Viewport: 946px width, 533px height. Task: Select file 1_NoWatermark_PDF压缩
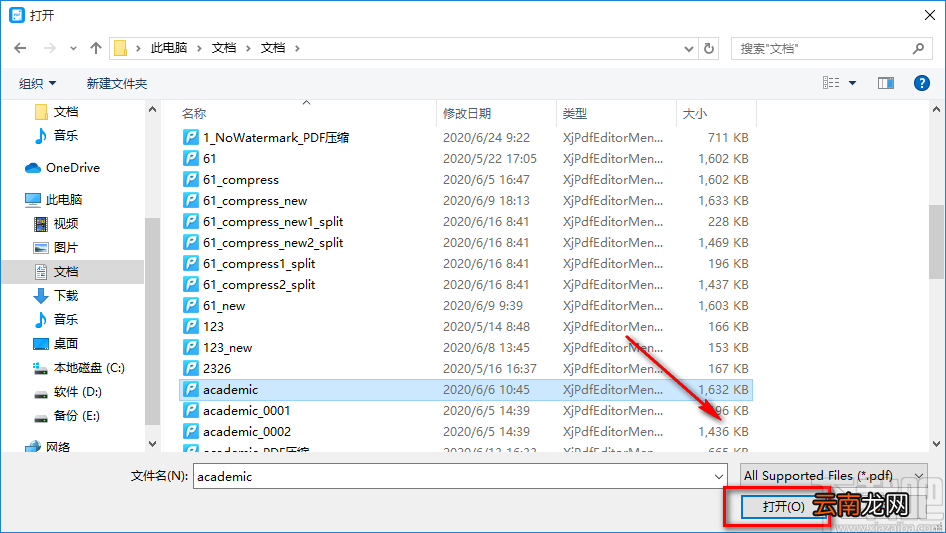(x=276, y=138)
